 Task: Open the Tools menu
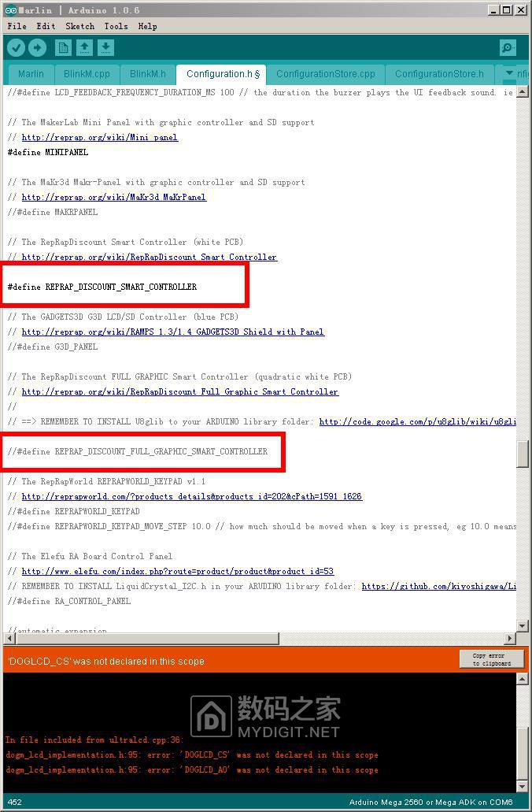116,26
